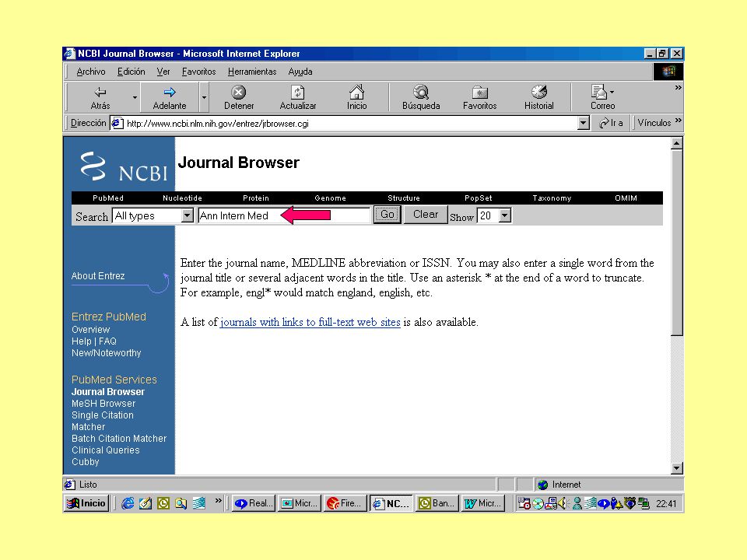The height and width of the screenshot is (560, 747).
Task: Click the Clear button
Action: pos(426,215)
